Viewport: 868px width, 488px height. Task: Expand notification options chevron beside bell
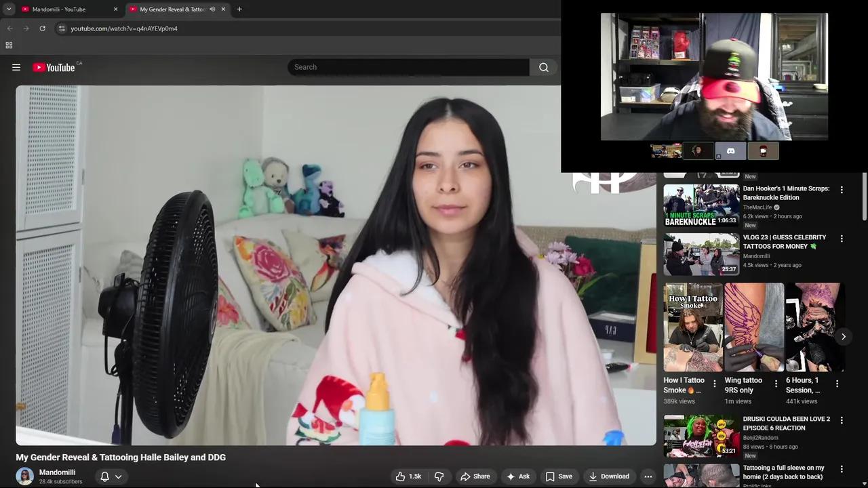pos(118,476)
